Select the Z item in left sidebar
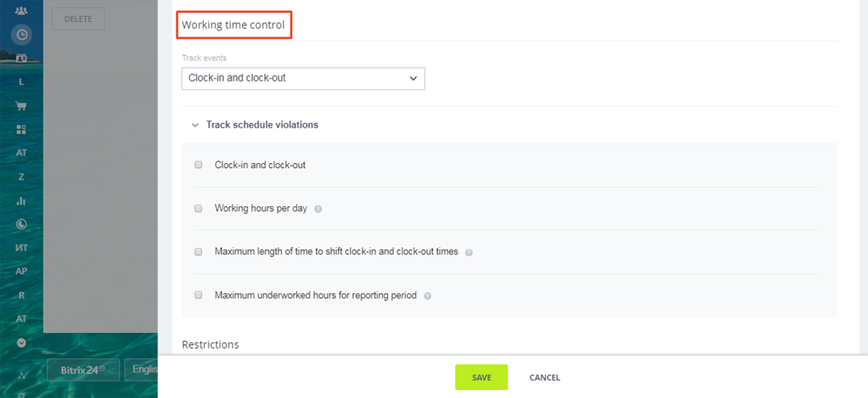Image resolution: width=868 pixels, height=398 pixels. (21, 177)
